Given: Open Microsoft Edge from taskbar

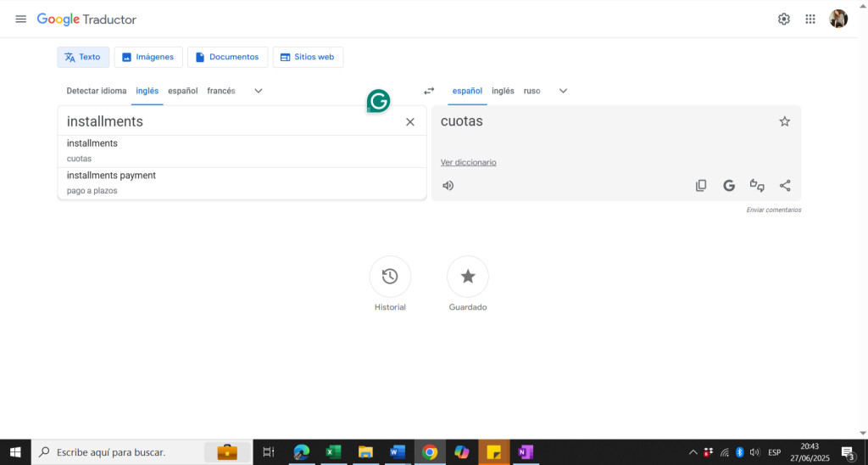Looking at the screenshot, I should [x=301, y=452].
